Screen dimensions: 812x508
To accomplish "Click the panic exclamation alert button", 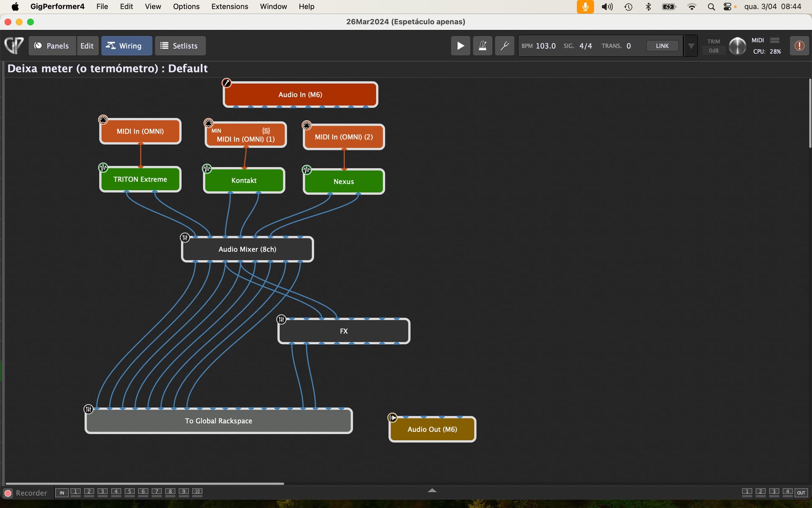I will tap(799, 46).
